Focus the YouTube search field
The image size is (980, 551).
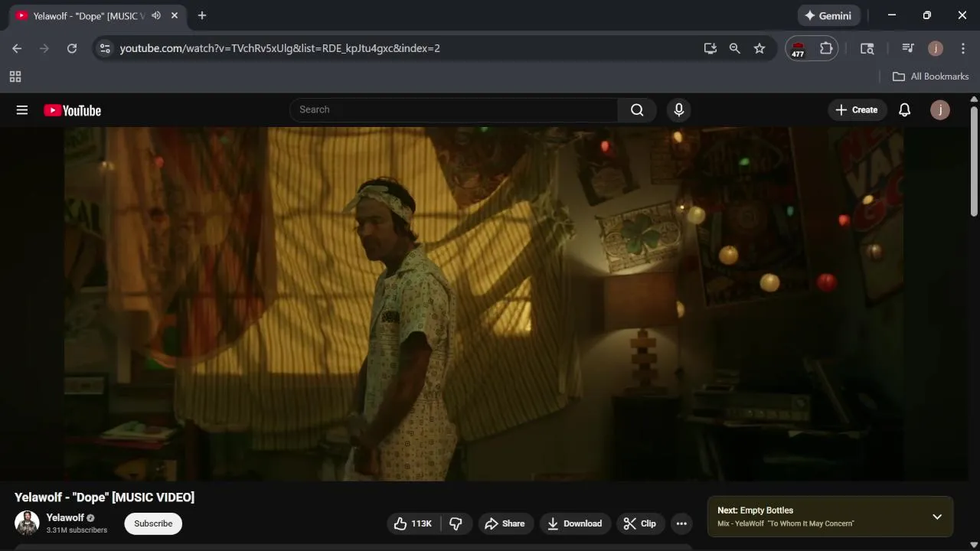(453, 110)
